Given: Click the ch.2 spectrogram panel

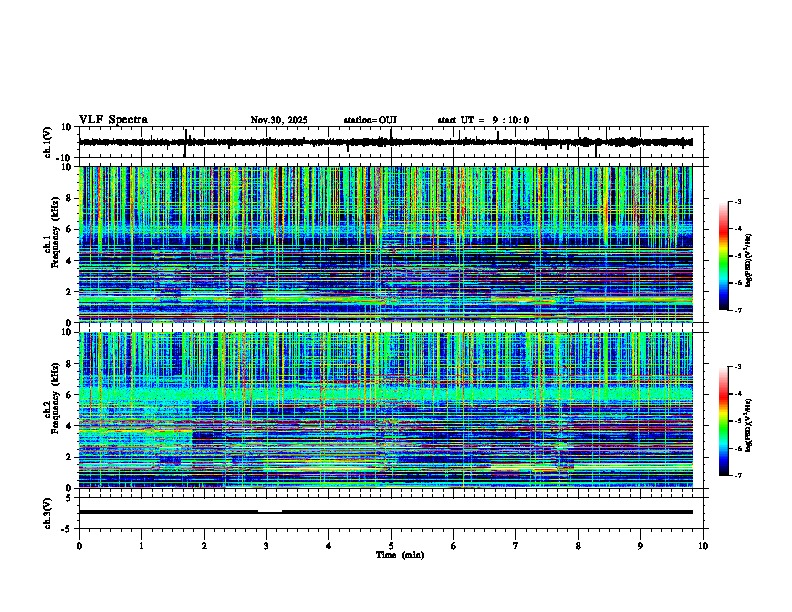Looking at the screenshot, I should tap(386, 410).
